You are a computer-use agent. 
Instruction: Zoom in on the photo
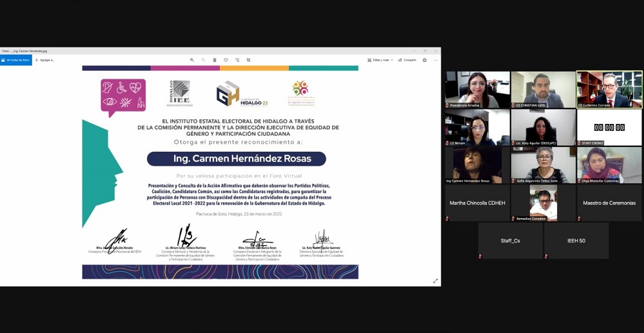192,60
